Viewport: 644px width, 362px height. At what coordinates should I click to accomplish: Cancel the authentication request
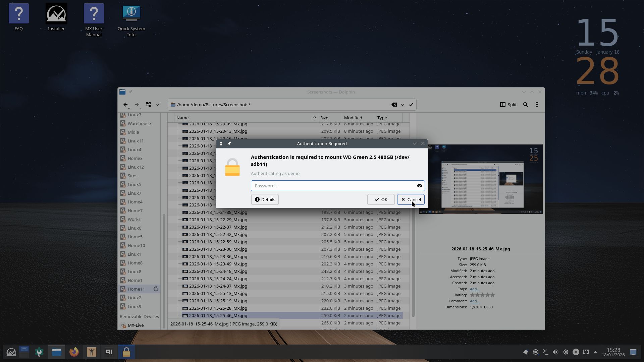pos(411,199)
